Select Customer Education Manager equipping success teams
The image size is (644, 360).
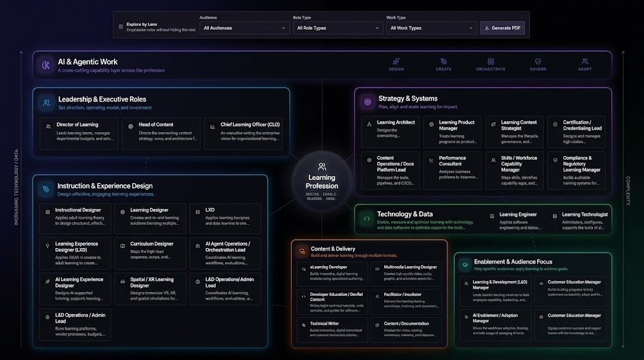tap(570, 325)
